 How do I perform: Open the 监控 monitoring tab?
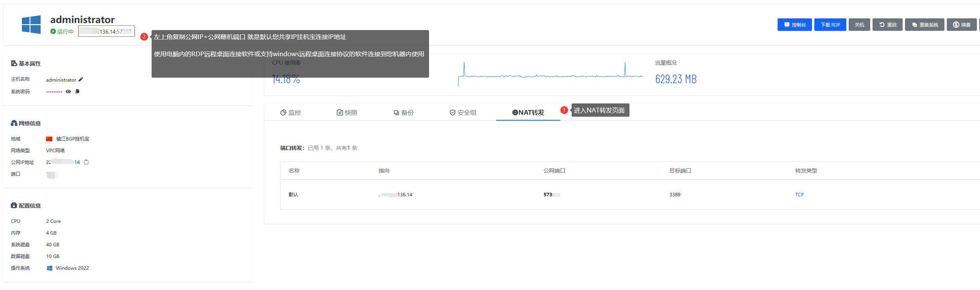click(291, 112)
